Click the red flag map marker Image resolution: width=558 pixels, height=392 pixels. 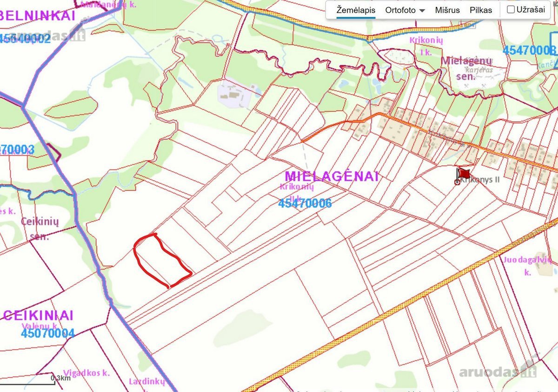pyautogui.click(x=463, y=175)
